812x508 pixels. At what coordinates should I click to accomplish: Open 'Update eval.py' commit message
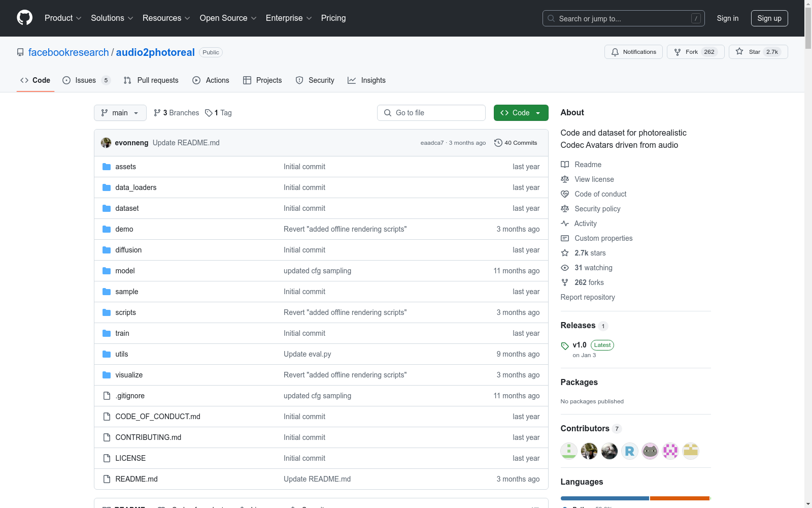(x=308, y=354)
